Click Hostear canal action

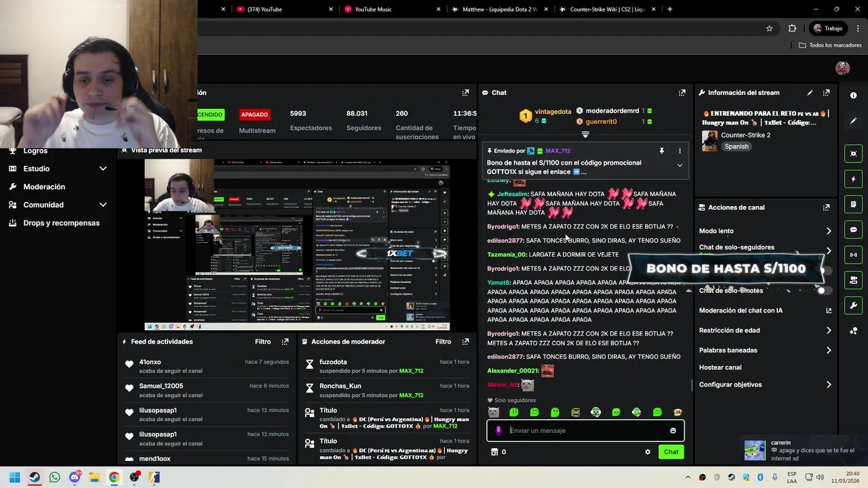pos(720,367)
